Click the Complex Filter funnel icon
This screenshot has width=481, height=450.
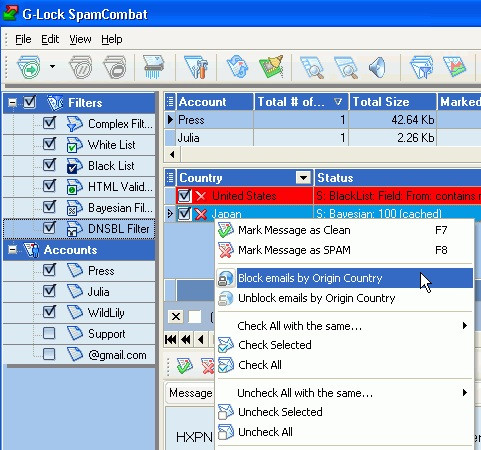pos(75,124)
